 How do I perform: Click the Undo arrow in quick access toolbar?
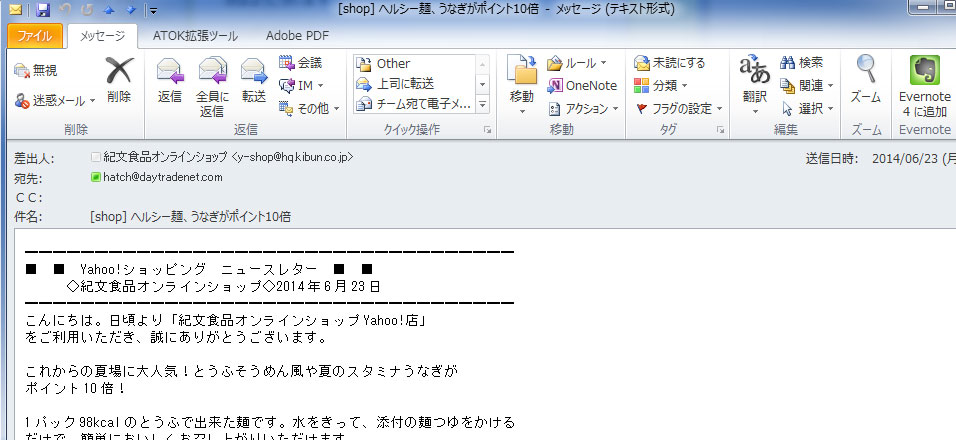pyautogui.click(x=66, y=10)
